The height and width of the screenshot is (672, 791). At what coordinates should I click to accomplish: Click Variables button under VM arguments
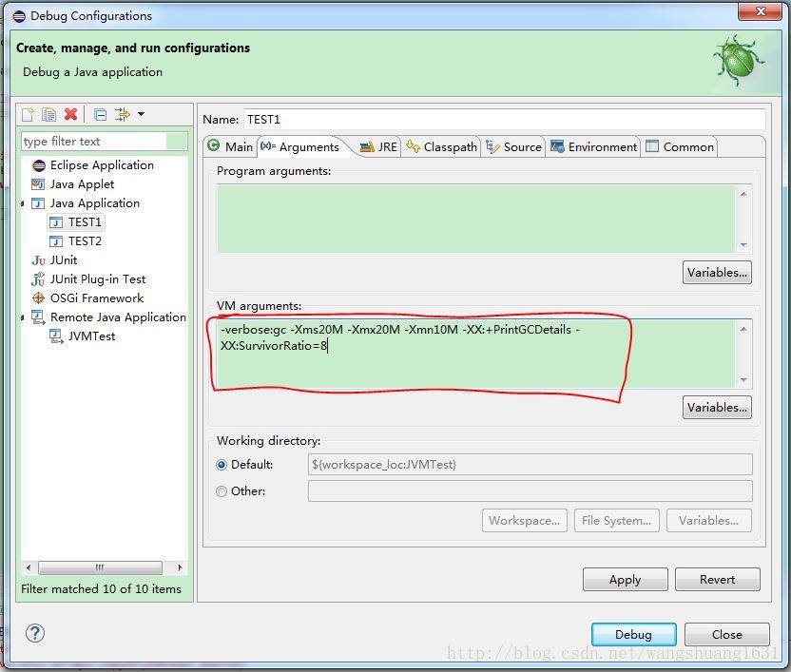click(717, 407)
